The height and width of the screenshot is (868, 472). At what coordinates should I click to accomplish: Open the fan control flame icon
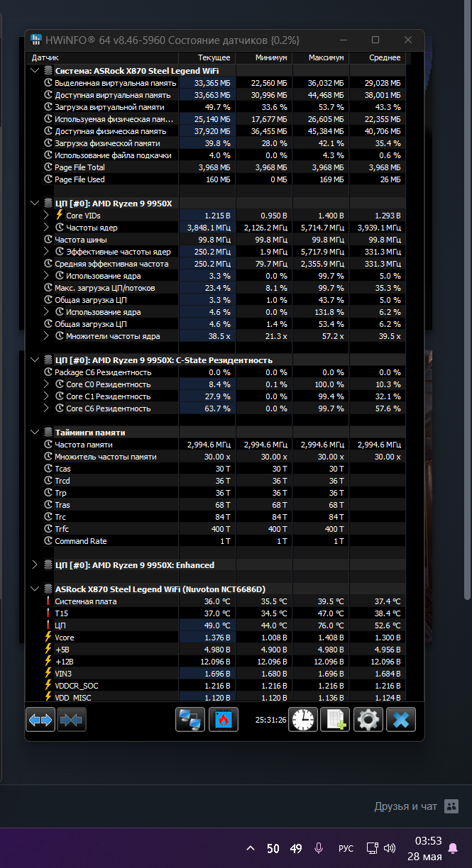[x=224, y=719]
